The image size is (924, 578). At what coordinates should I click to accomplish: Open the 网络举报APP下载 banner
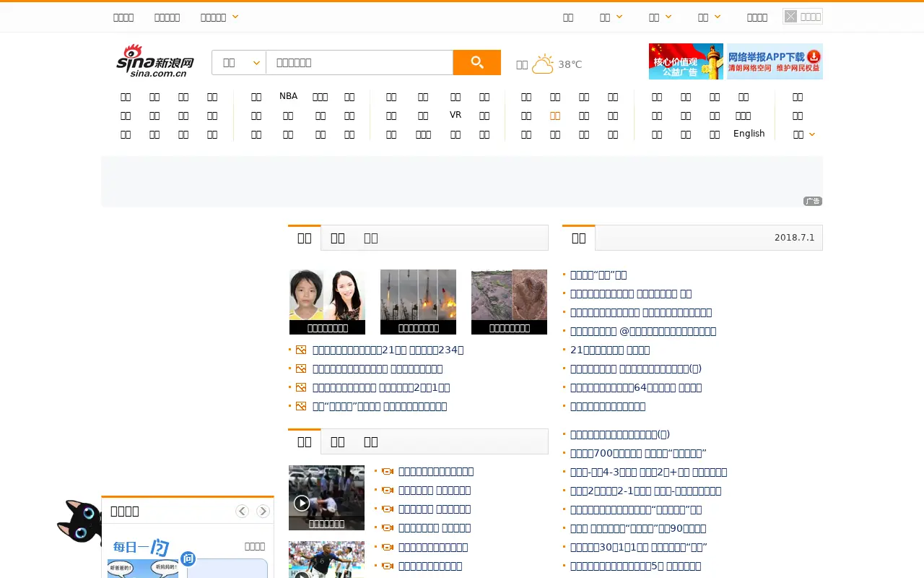tap(774, 61)
